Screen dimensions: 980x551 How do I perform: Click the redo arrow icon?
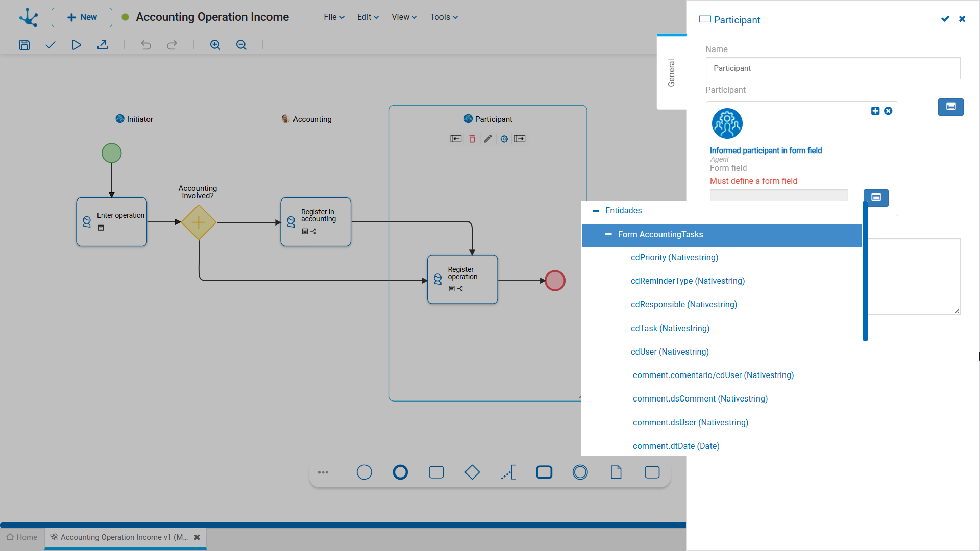172,45
